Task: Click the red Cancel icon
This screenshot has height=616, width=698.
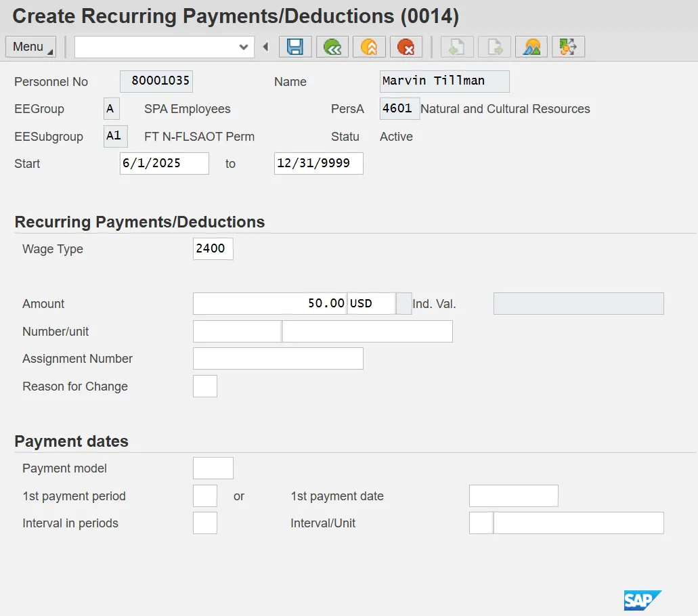Action: pos(406,47)
